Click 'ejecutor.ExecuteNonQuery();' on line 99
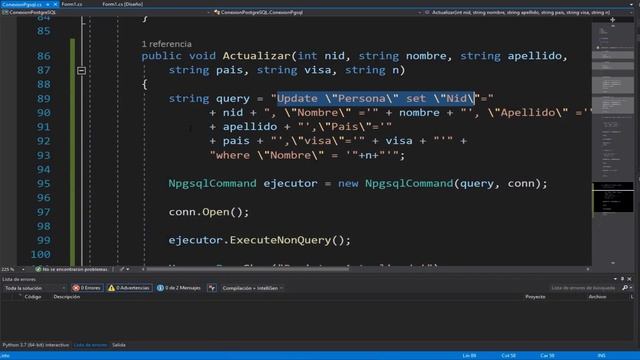The width and height of the screenshot is (640, 360). click(x=260, y=240)
